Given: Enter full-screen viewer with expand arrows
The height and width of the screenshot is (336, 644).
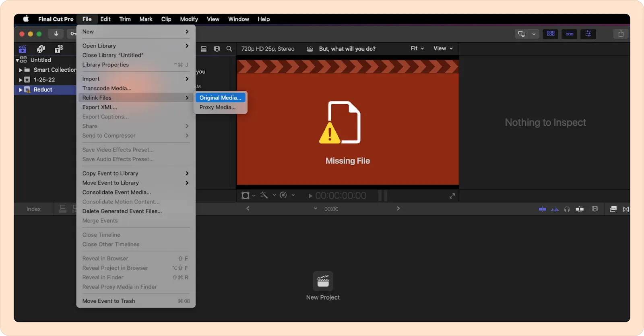Looking at the screenshot, I should (x=452, y=196).
